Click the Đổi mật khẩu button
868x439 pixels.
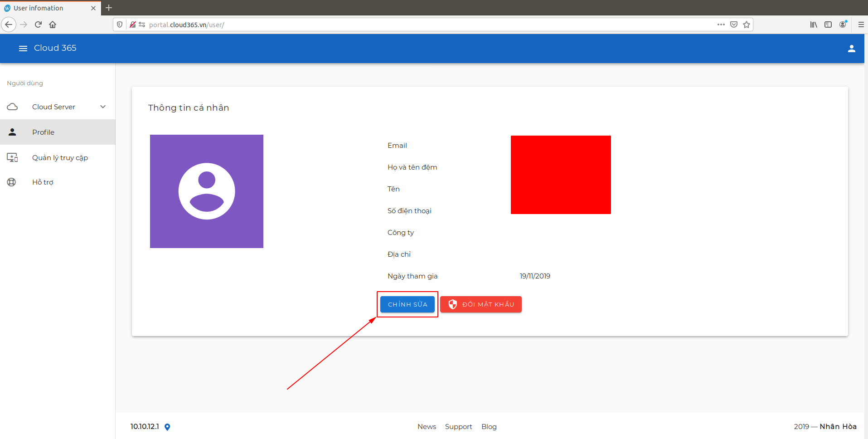[x=481, y=304]
